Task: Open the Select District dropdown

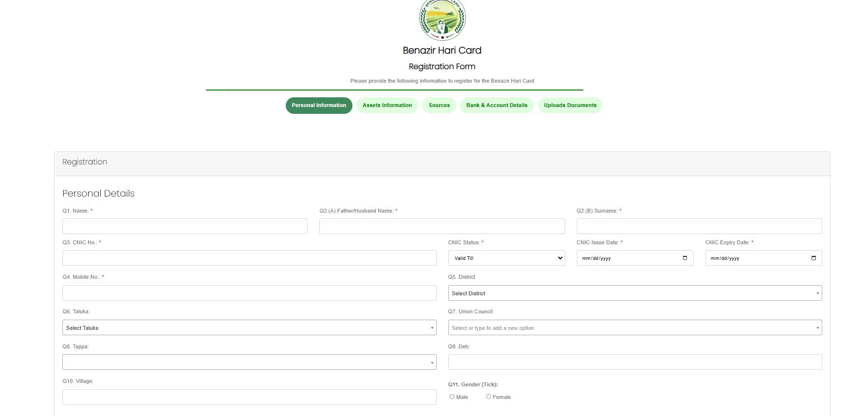Action: 635,293
